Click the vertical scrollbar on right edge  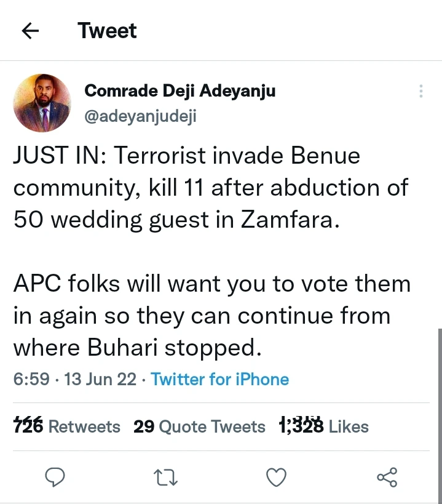click(439, 382)
